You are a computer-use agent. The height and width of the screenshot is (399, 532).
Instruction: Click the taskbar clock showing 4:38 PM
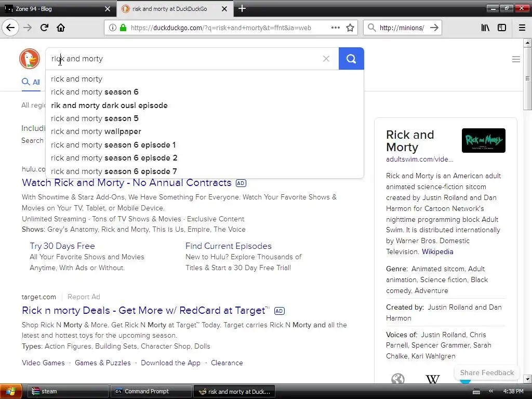tap(513, 391)
